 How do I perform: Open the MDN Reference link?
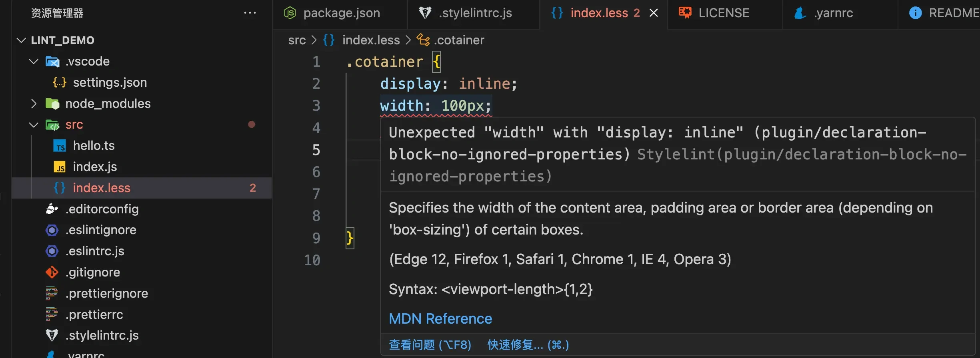pos(440,319)
